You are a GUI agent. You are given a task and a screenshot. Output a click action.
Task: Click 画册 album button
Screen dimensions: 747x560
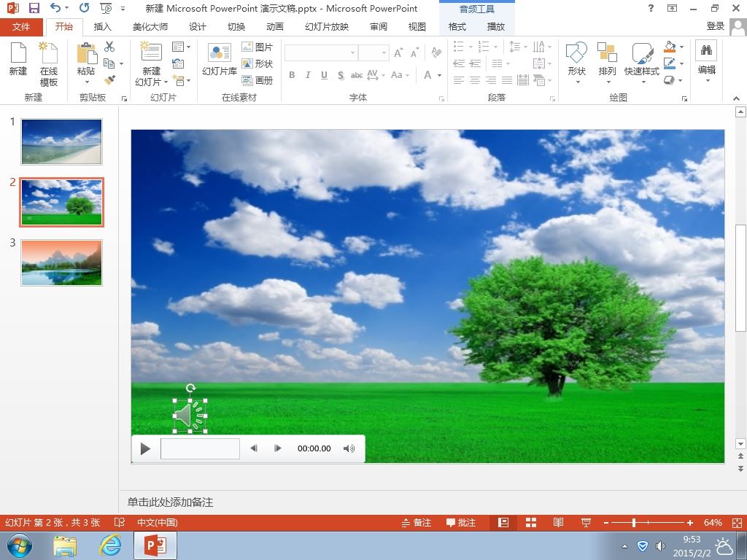258,80
